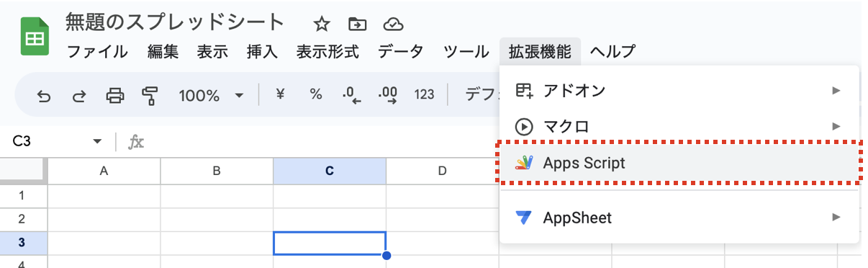Open the ファイル menu

(97, 51)
